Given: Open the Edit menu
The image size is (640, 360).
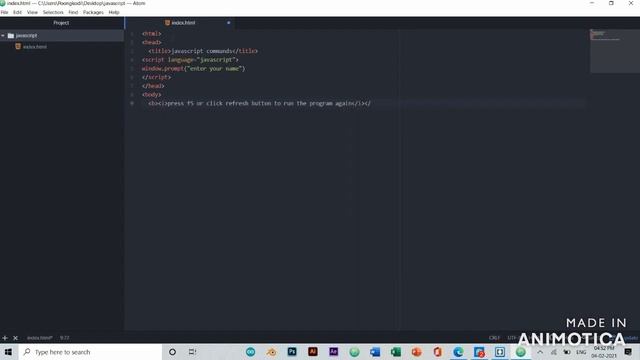Looking at the screenshot, I should [17, 12].
